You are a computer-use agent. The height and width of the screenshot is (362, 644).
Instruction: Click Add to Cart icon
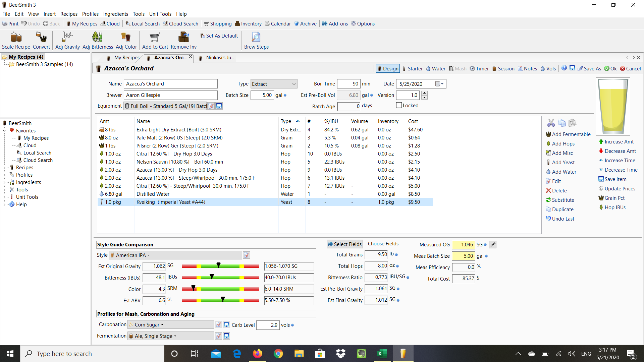pyautogui.click(x=155, y=40)
